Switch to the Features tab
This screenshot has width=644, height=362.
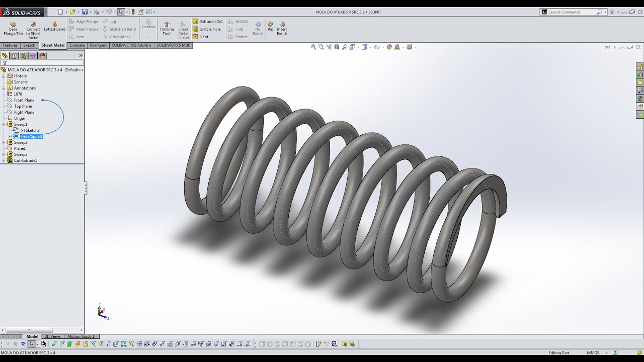pos(10,45)
